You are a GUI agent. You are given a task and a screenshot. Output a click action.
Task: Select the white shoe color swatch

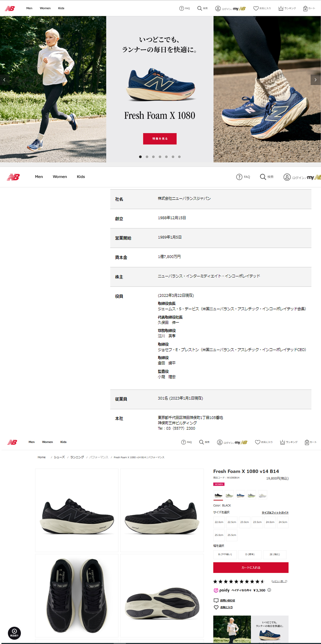(263, 495)
